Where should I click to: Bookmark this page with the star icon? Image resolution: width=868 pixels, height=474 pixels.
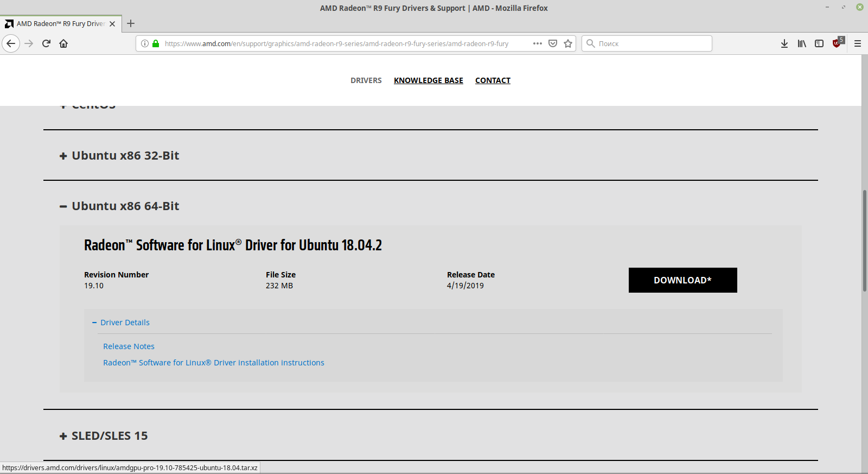click(x=568, y=43)
